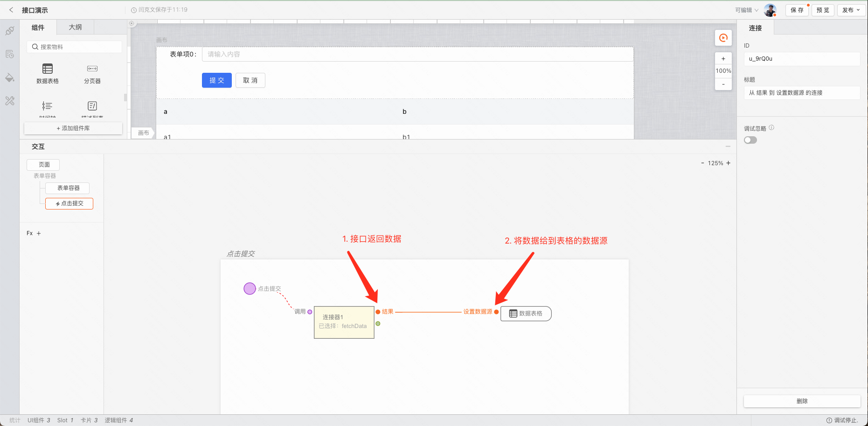Click the info icon beside 调试忽略

pos(771,128)
